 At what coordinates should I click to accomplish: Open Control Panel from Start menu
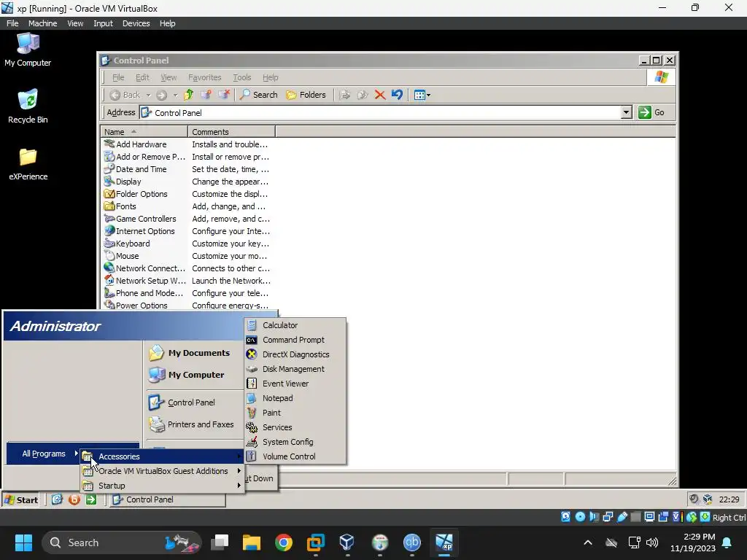click(x=182, y=402)
